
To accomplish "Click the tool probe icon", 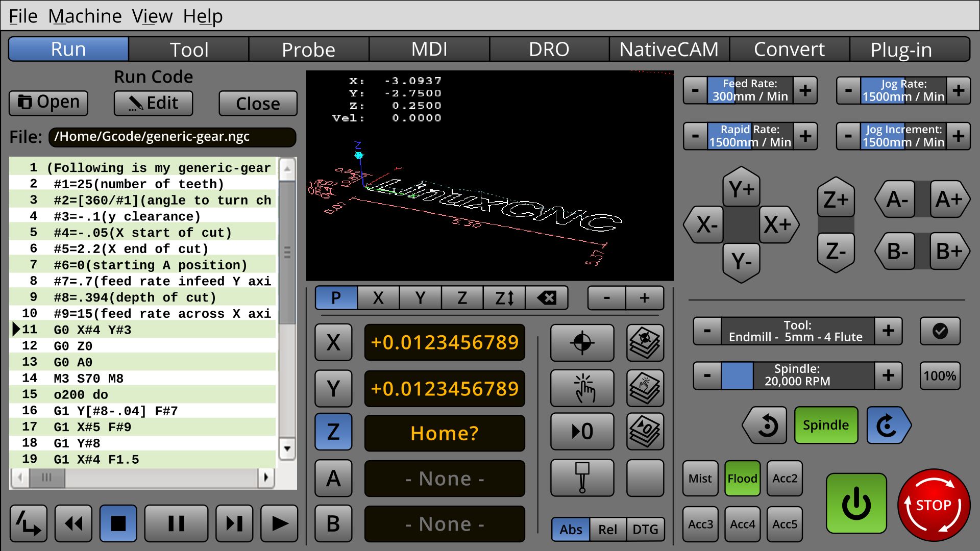I will 582,478.
